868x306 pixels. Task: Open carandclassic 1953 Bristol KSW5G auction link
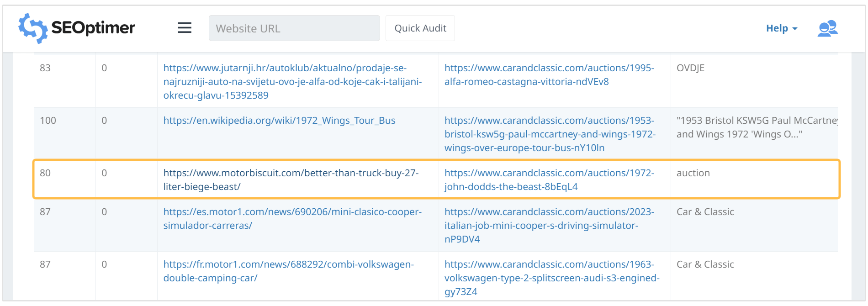(x=550, y=134)
